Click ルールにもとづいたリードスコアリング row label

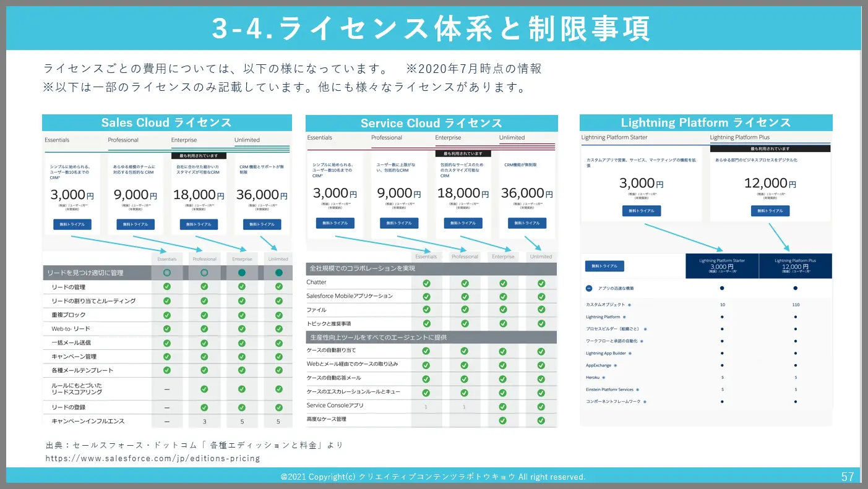coord(77,389)
